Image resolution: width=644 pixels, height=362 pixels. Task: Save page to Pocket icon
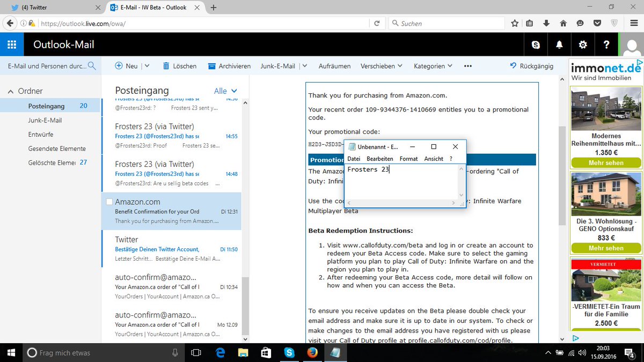click(597, 23)
